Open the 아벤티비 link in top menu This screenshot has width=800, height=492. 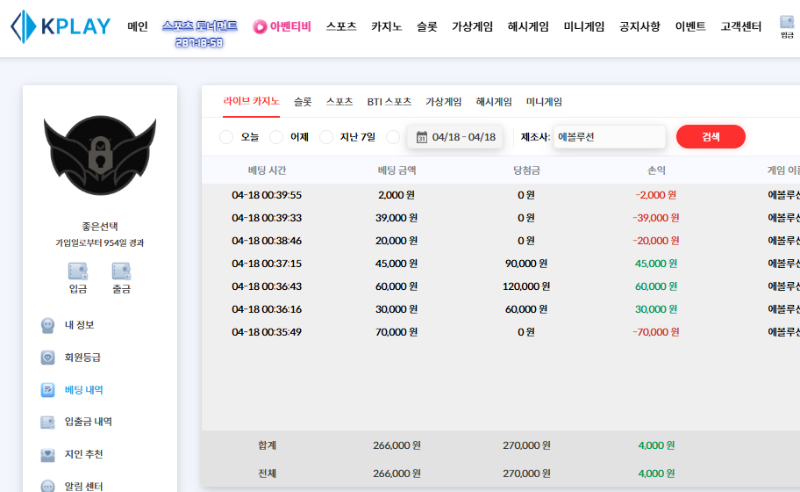(283, 27)
